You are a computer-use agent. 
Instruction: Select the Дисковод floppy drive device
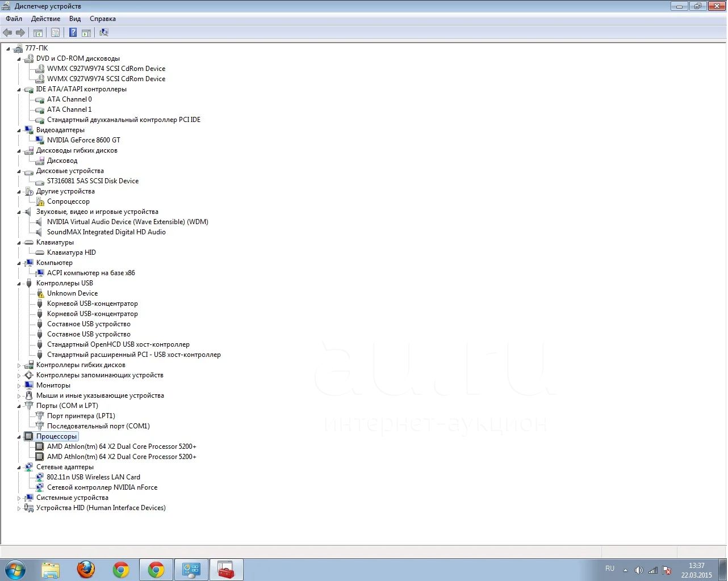[62, 161]
